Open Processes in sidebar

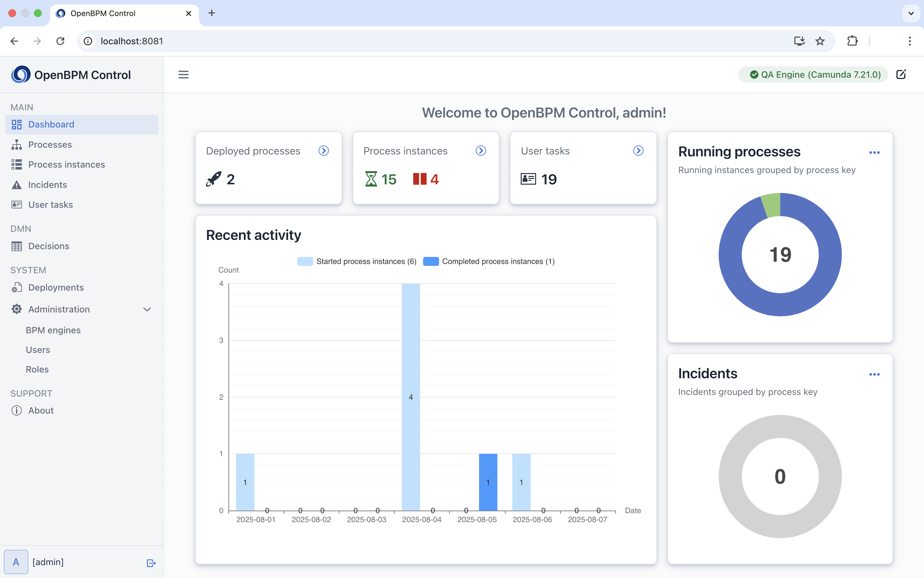(82, 144)
